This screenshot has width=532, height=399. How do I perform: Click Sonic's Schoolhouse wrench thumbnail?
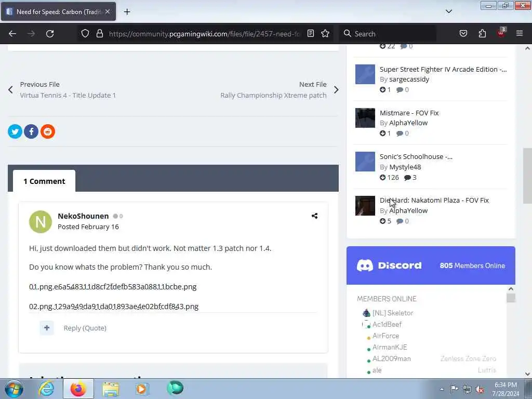365,162
